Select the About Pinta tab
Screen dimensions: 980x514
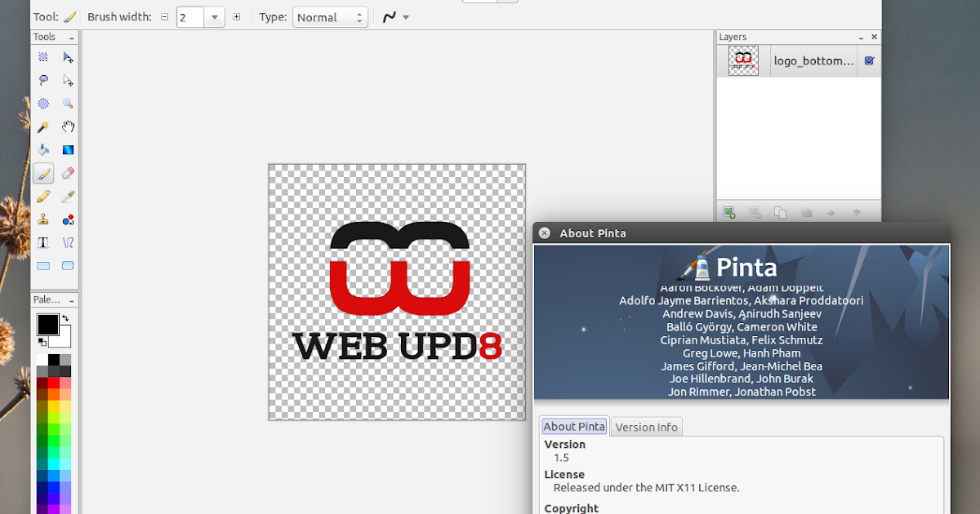[574, 426]
